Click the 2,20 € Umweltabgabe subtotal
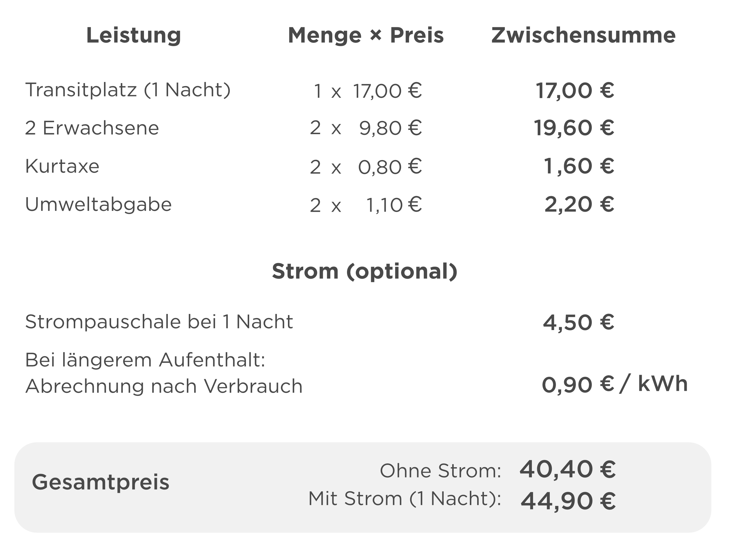 pos(579,204)
